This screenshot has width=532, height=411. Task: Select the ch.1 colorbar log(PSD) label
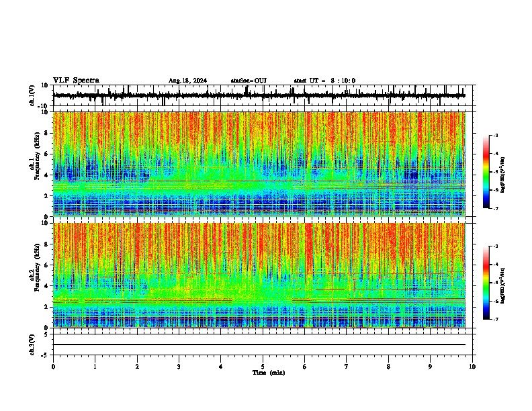click(x=502, y=175)
